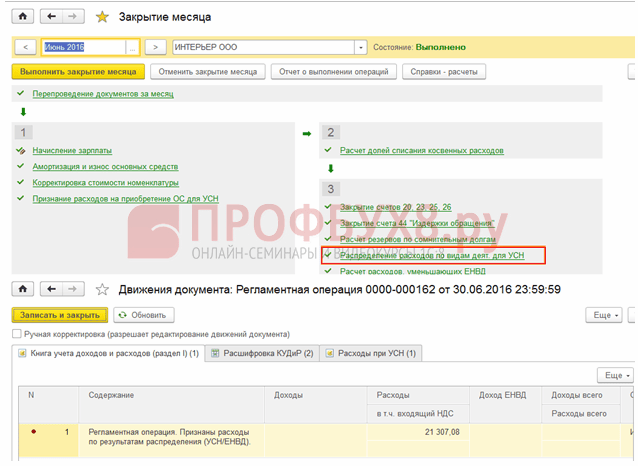
Task: Click the empty star beside Движения документа
Action: point(102,289)
